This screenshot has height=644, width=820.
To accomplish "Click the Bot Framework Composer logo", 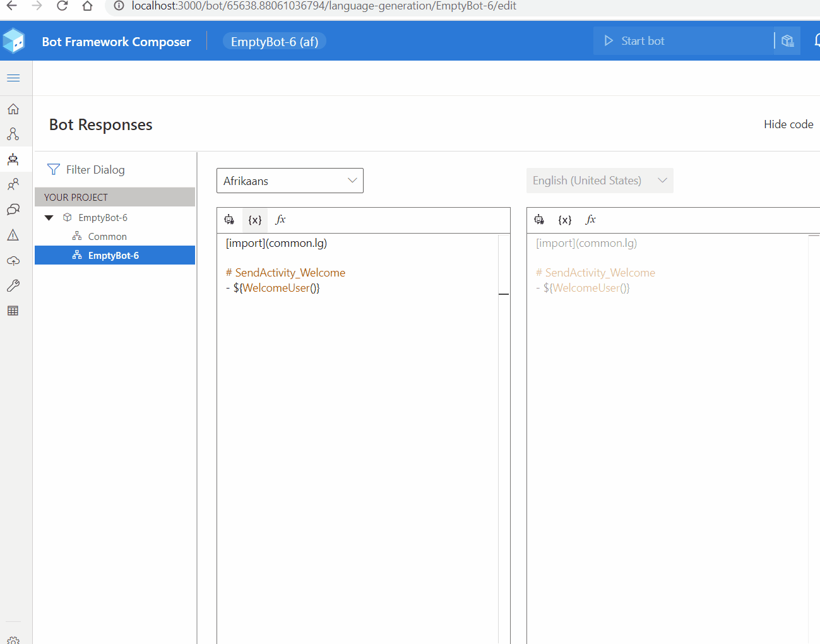I will coord(14,41).
